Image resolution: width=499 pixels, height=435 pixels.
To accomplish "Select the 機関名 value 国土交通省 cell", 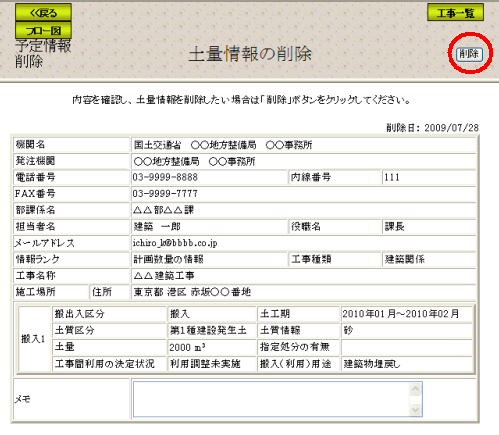I will pyautogui.click(x=303, y=145).
